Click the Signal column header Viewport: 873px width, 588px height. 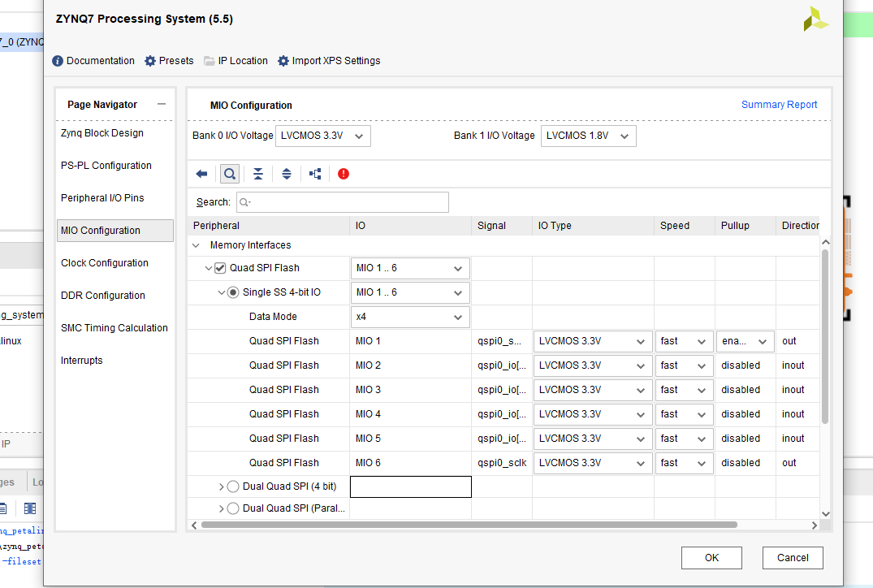tap(502, 226)
